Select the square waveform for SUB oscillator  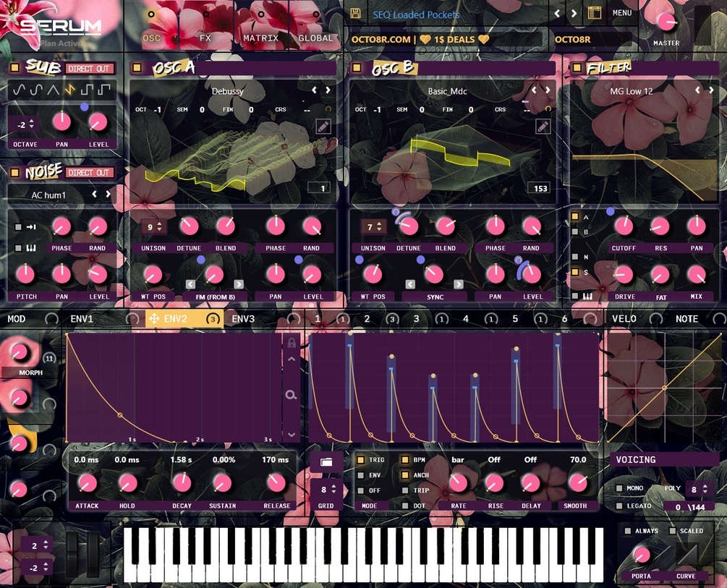[87, 90]
